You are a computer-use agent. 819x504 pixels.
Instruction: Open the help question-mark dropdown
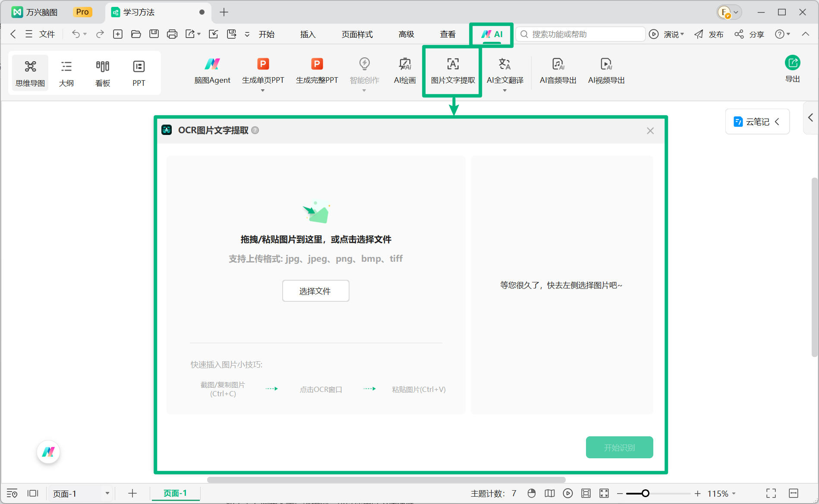point(782,34)
